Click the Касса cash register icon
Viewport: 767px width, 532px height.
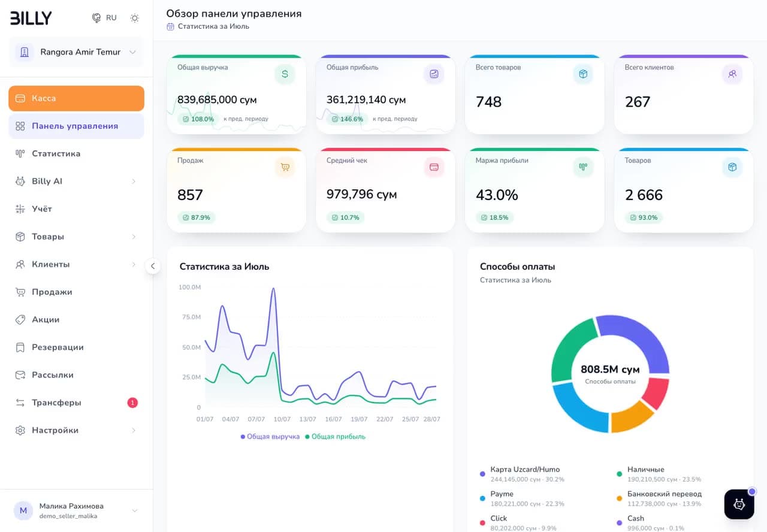20,98
